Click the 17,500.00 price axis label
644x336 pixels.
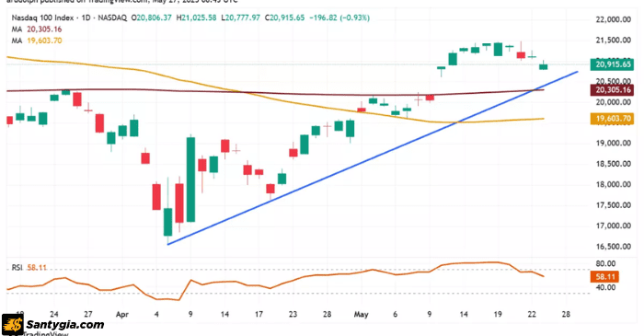(614, 205)
